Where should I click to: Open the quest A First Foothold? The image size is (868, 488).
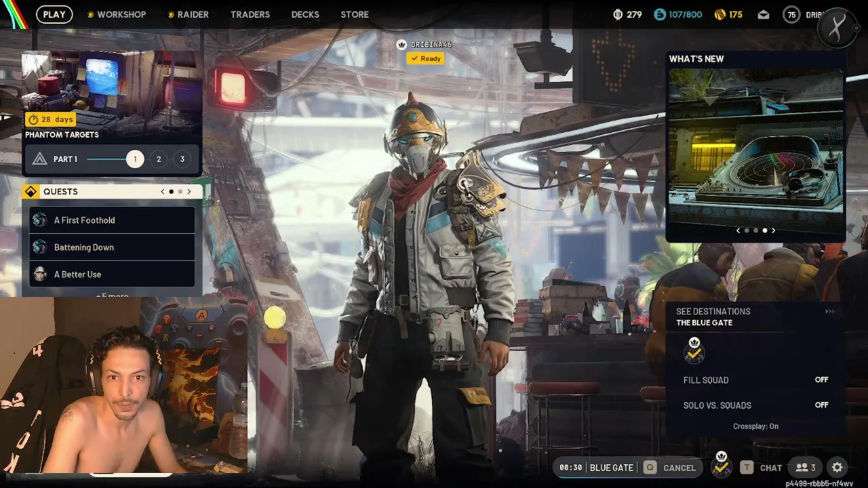(x=112, y=220)
